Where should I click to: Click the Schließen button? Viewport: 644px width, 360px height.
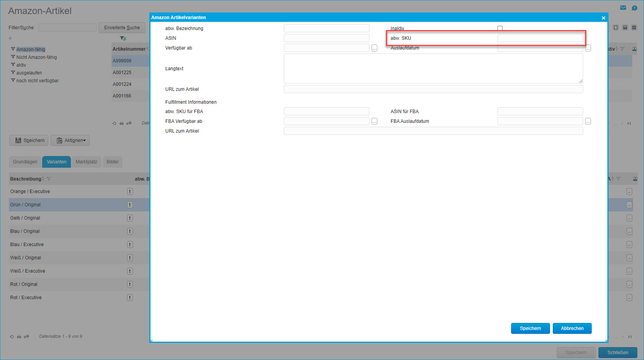click(x=618, y=353)
